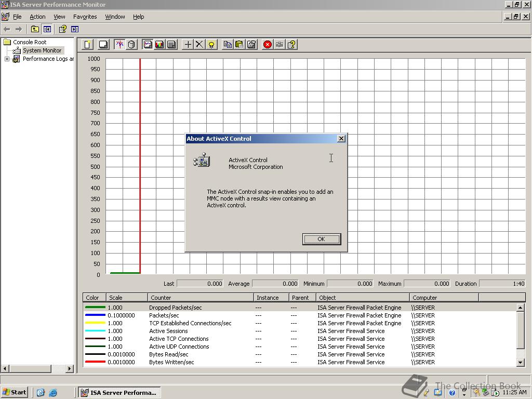532x399 pixels.
Task: Click the Up One Level icon
Action: pyautogui.click(x=35, y=29)
